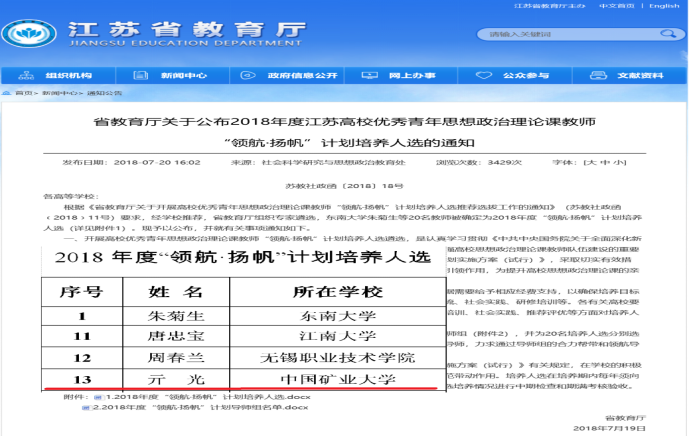This screenshot has width=689, height=436.
Task: Click the name cell 朱菊生
Action: (x=176, y=316)
